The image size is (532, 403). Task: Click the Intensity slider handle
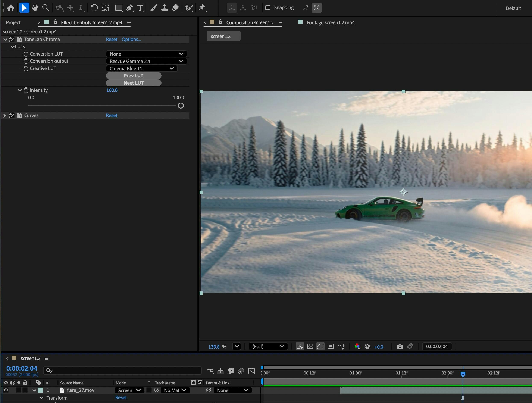coord(181,106)
